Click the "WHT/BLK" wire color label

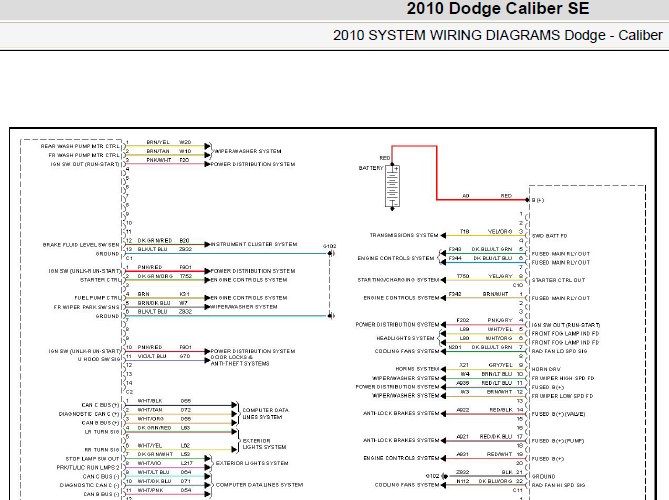(x=150, y=401)
